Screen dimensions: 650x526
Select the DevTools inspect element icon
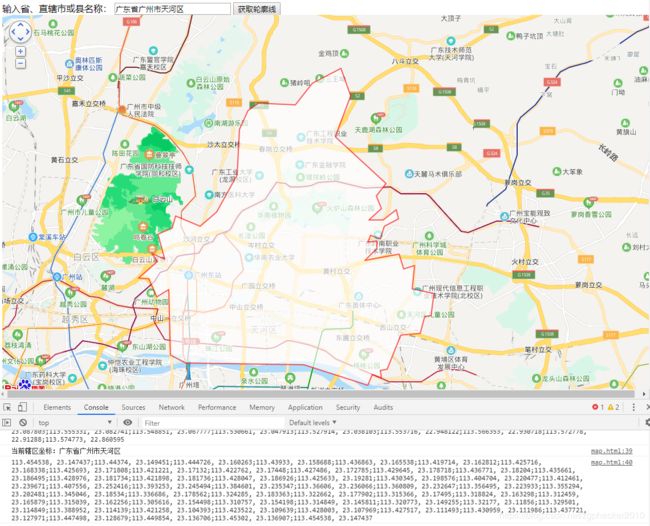click(7, 407)
